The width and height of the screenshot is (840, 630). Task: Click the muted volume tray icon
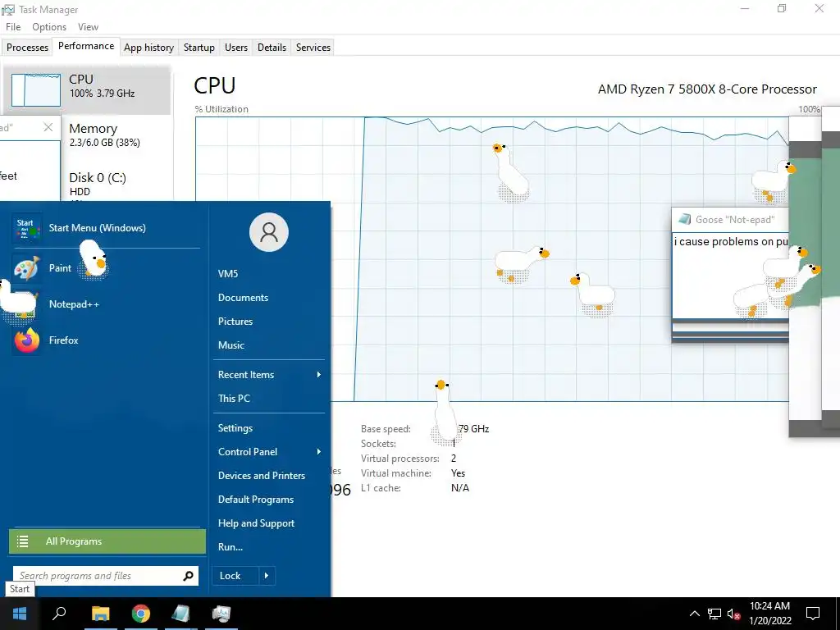click(x=733, y=614)
